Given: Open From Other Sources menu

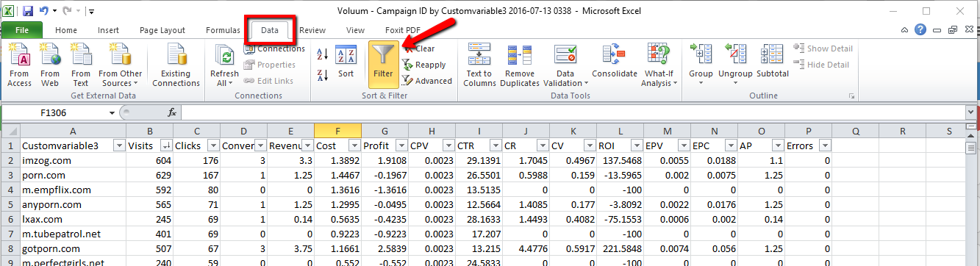Looking at the screenshot, I should (121, 65).
